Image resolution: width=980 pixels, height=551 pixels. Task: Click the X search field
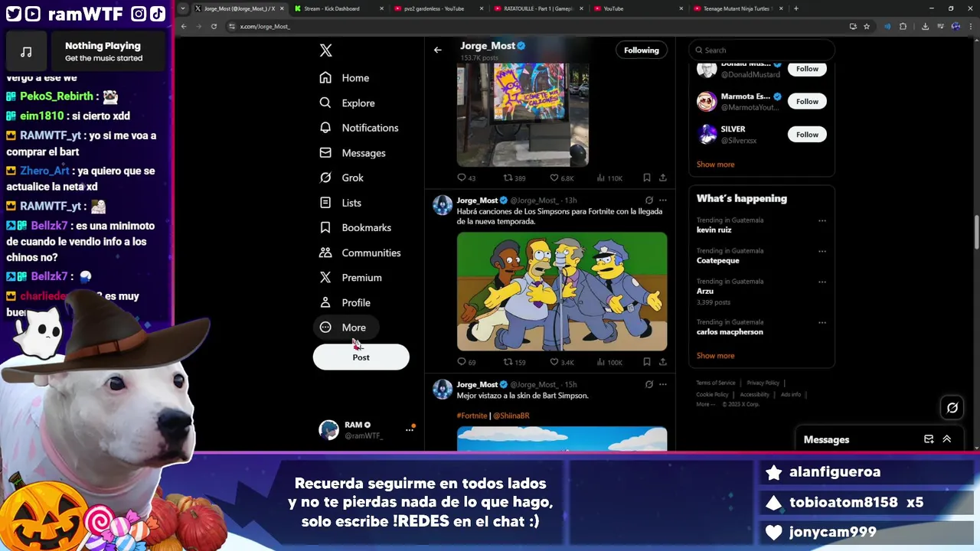[x=761, y=51]
